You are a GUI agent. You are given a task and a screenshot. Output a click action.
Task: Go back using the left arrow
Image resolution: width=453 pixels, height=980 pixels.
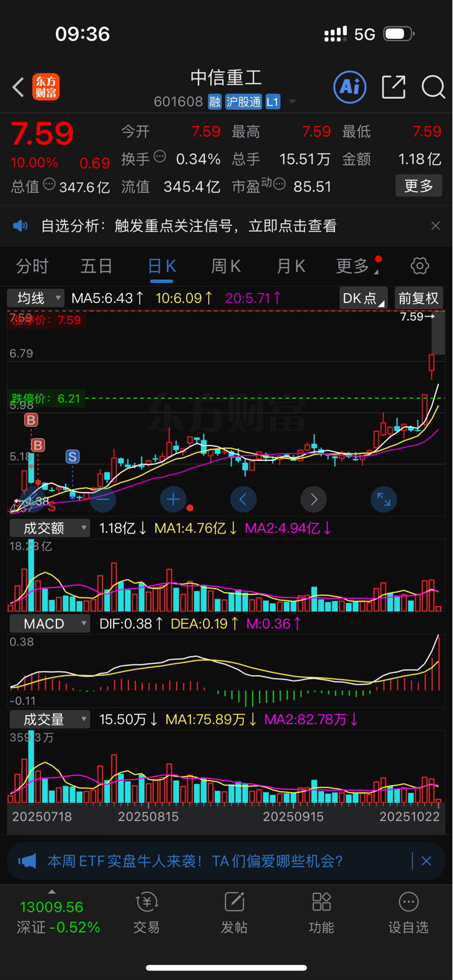pos(18,88)
